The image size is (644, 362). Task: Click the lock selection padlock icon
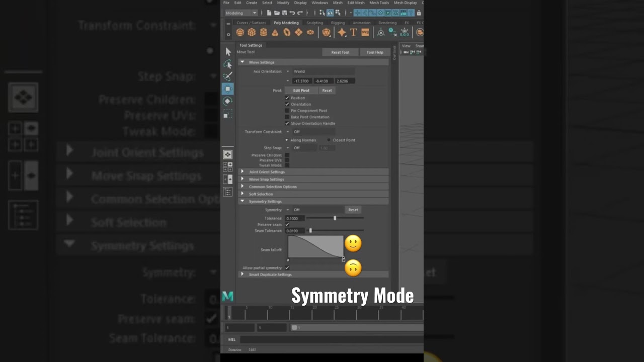point(419,13)
